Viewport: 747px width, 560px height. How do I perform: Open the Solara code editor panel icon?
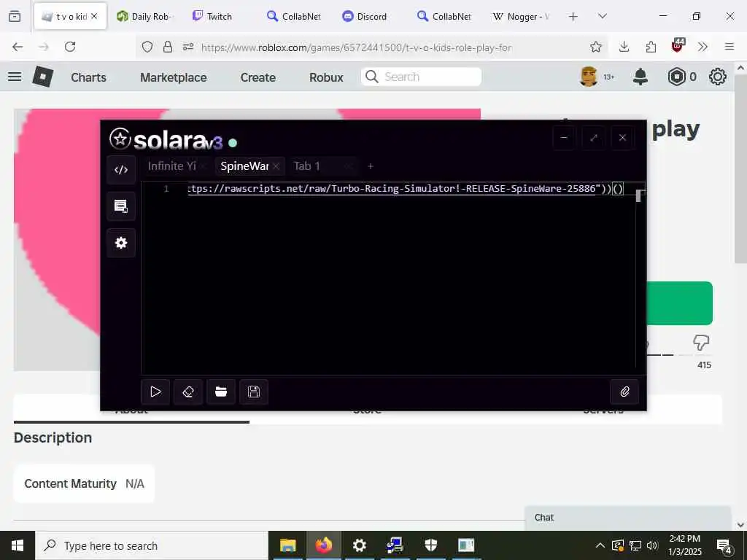point(121,170)
